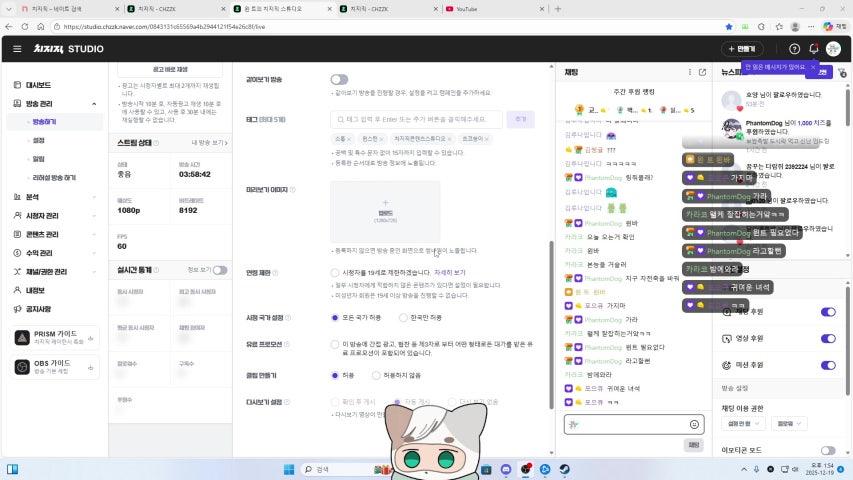Click 광고 바로 재생 button
This screenshot has width=853, height=480.
[x=170, y=70]
